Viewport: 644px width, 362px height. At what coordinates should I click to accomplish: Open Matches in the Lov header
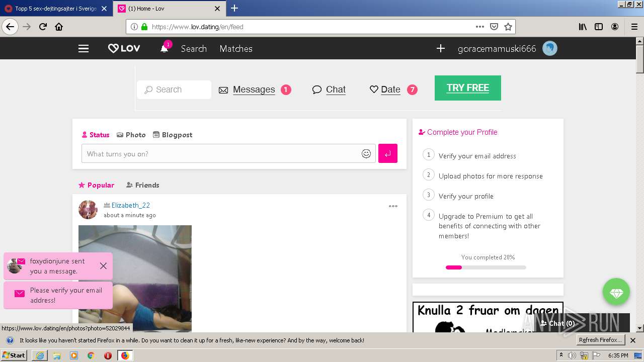pos(236,49)
